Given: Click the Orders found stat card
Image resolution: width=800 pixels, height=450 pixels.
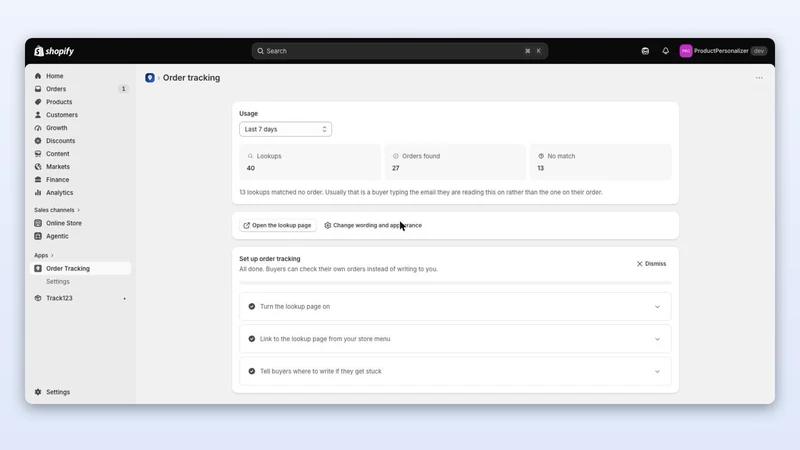Looking at the screenshot, I should (x=455, y=162).
